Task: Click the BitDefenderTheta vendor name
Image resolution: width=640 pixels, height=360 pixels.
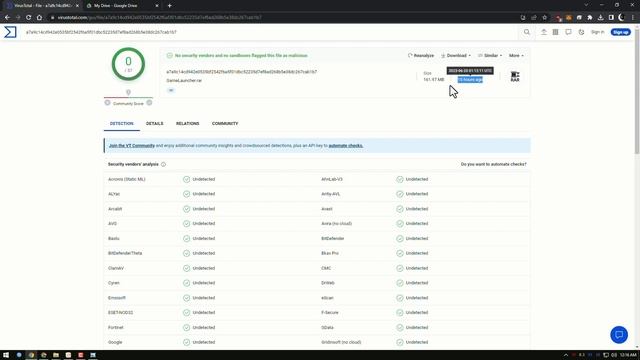Action: (x=125, y=253)
